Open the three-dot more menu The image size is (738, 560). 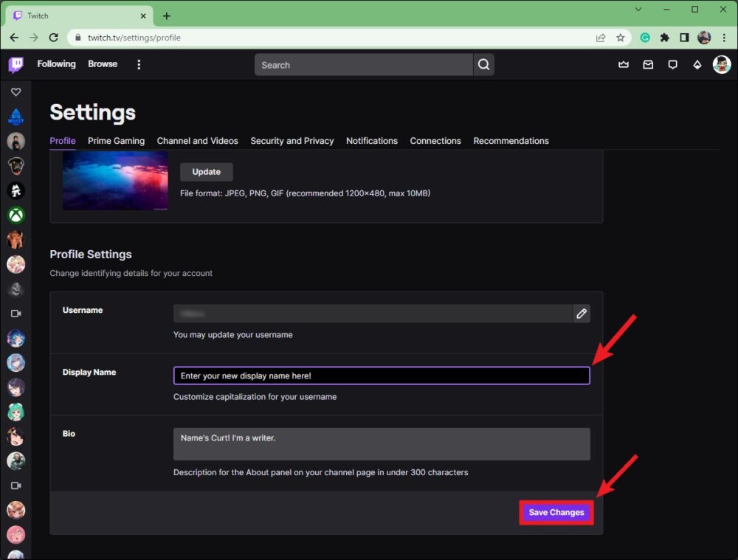tap(139, 65)
